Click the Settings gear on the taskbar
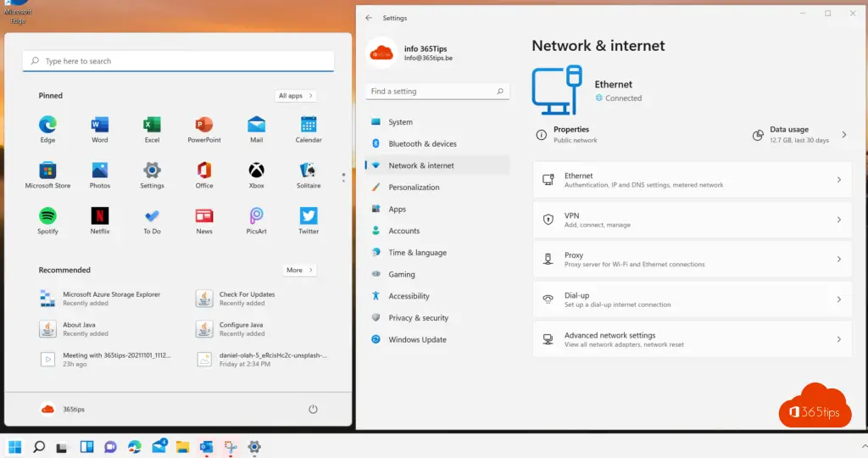Viewport: 868px width, 458px height. click(x=254, y=446)
